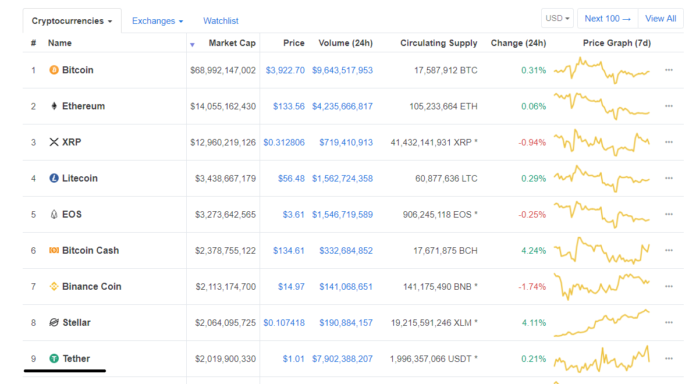Click the Stellar logo icon
Viewport: 696px width, 384px height.
[54, 322]
